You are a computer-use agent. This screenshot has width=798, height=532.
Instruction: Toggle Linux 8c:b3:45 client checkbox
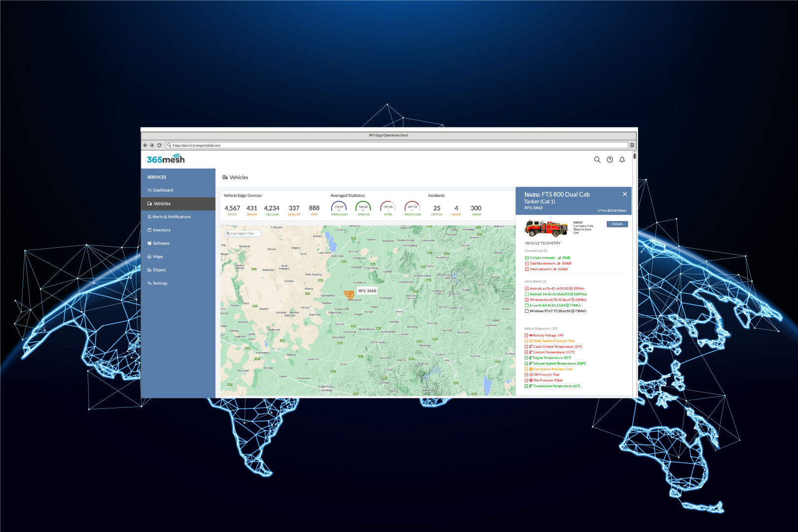(527, 305)
